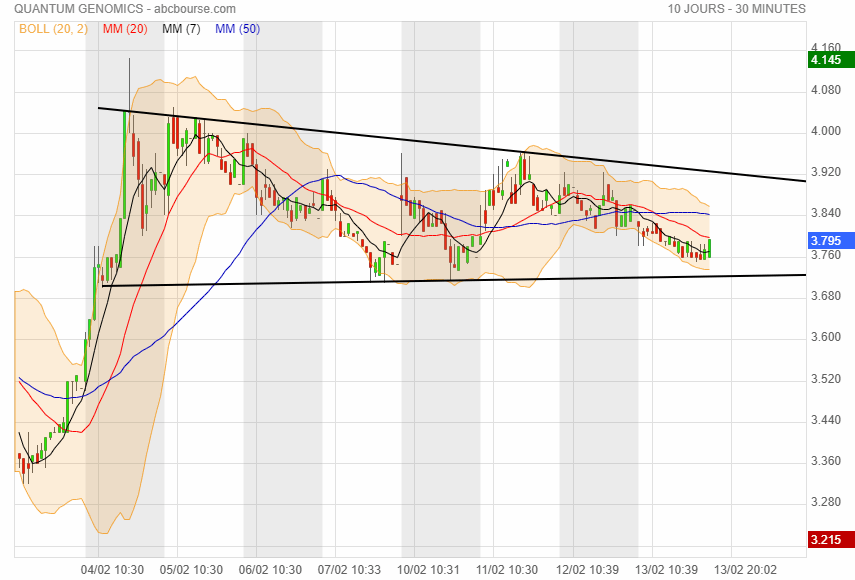
Task: Click the 11/02 10:30 date label
Action: pyautogui.click(x=507, y=570)
